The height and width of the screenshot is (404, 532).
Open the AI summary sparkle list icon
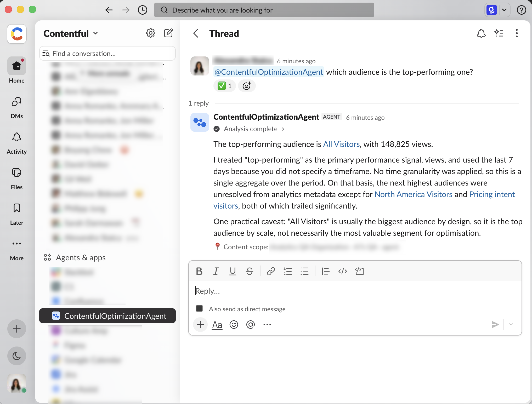point(499,33)
